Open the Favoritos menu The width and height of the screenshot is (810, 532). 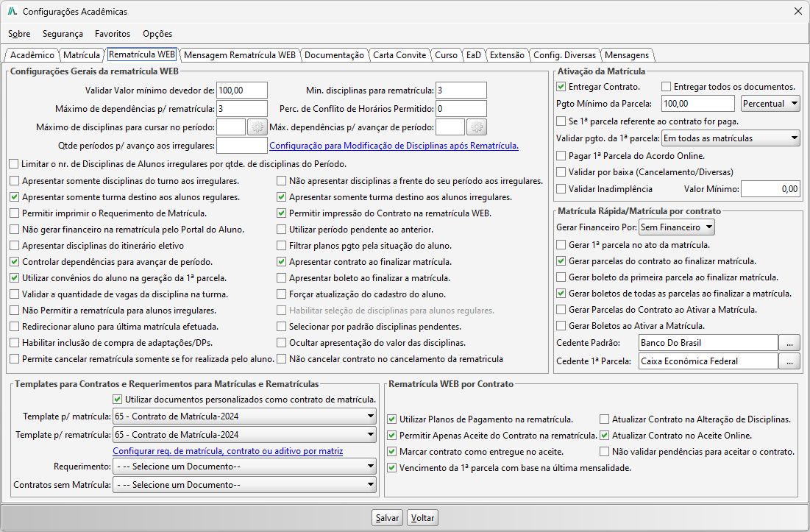[113, 34]
